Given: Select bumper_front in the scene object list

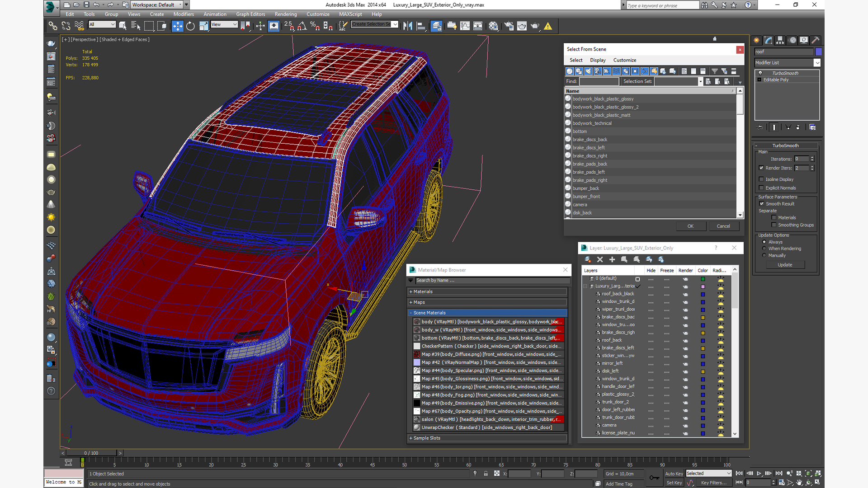Looking at the screenshot, I should point(586,197).
